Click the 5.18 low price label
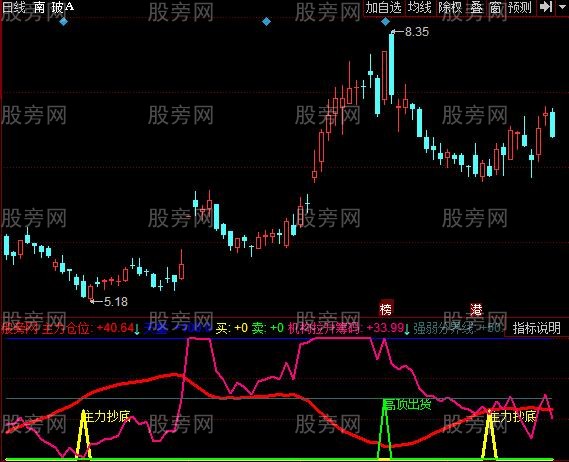Viewport: 569px width, 462px height. [116, 302]
